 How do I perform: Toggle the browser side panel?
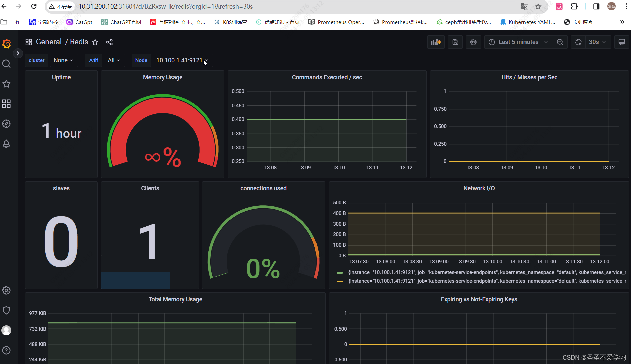tap(596, 6)
